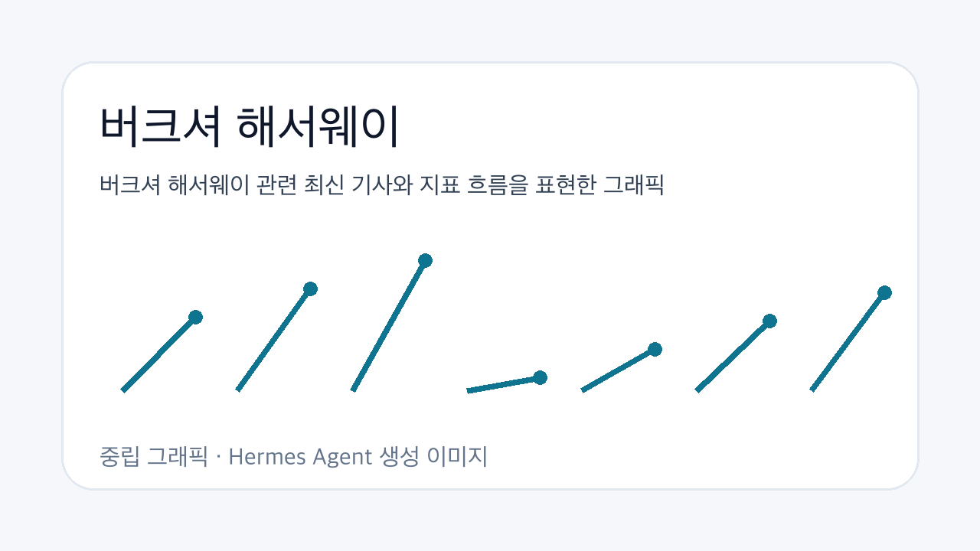Viewport: 980px width, 551px height.
Task: Click the steepest teal line segment
Action: click(x=389, y=325)
